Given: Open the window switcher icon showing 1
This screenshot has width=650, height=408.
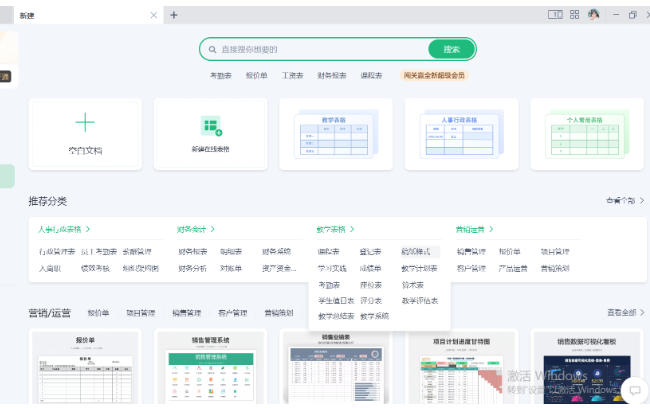Looking at the screenshot, I should pos(555,15).
